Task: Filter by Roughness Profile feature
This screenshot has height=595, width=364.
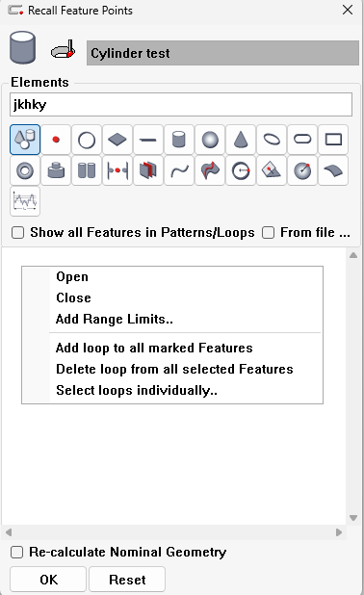Action: click(x=25, y=201)
